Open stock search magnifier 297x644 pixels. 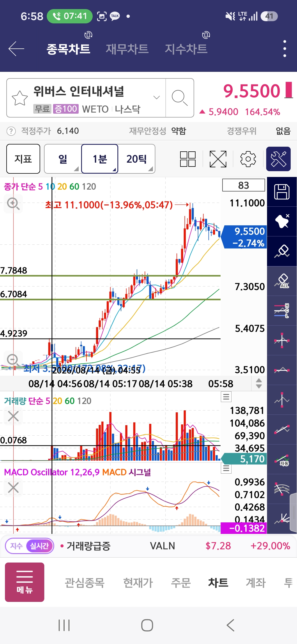pos(180,98)
